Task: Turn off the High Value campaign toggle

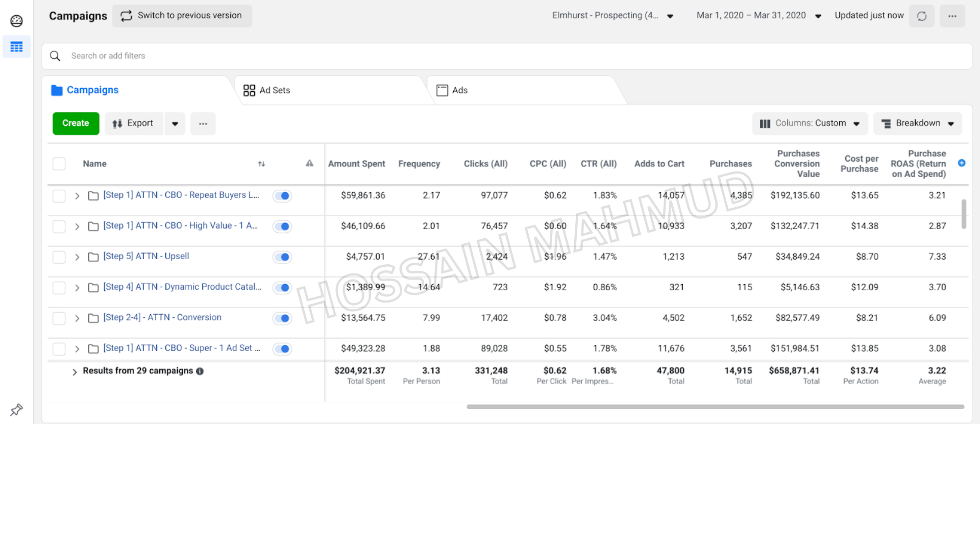Action: pyautogui.click(x=282, y=227)
